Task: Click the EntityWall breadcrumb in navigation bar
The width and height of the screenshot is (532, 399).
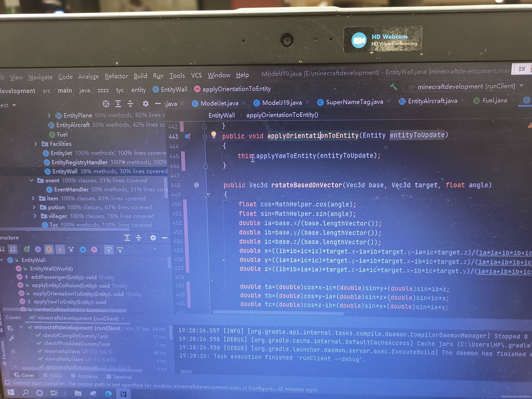Action: (x=174, y=89)
